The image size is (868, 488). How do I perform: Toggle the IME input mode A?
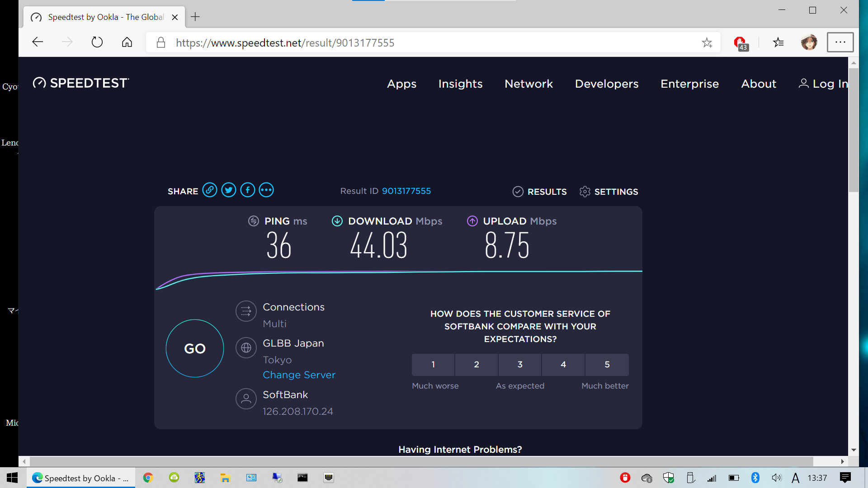(796, 478)
